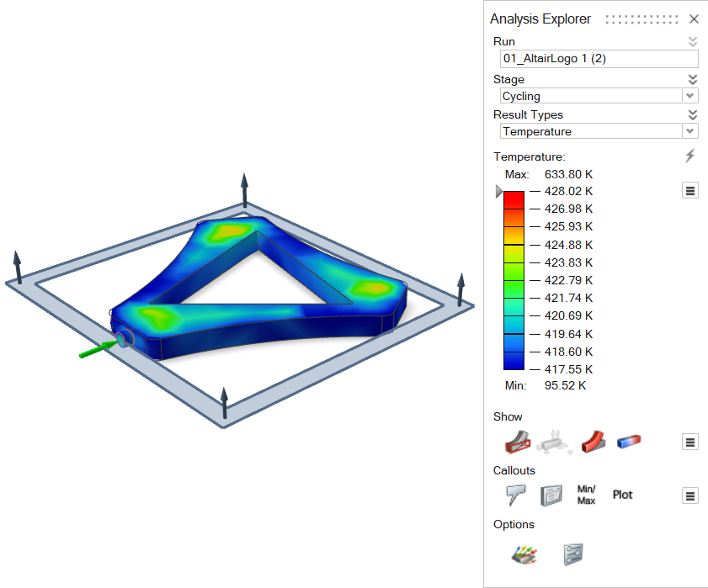
Task: Edit legend value 428.02 K
Action: point(568,191)
